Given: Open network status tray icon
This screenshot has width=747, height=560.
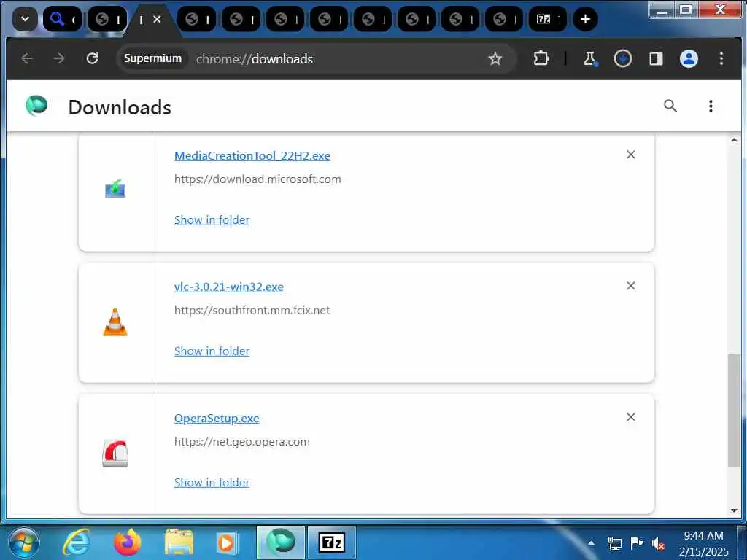Looking at the screenshot, I should 615,543.
